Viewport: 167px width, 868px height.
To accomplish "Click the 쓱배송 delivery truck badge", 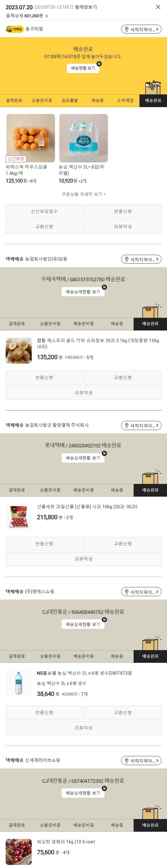I will tap(14, 29).
